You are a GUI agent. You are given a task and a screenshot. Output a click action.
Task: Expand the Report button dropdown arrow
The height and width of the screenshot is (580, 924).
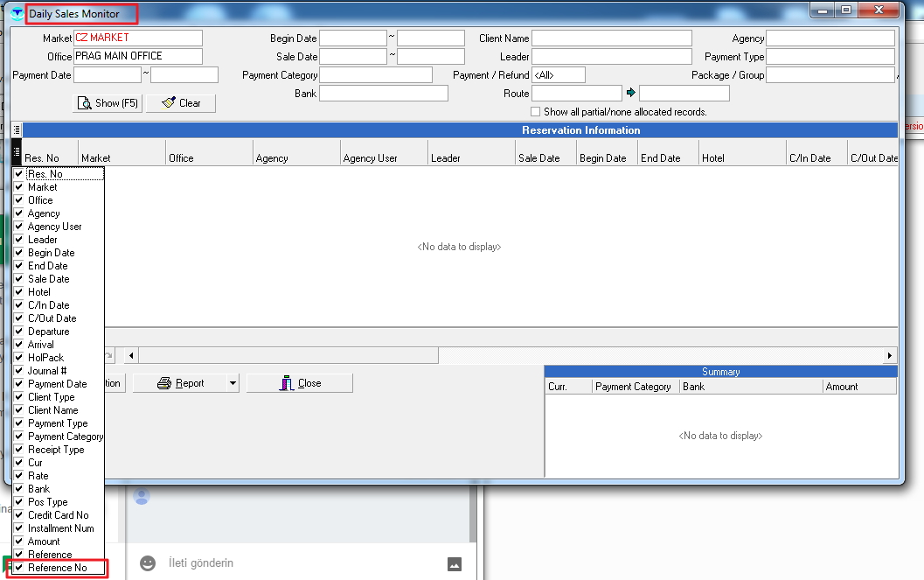coord(232,383)
